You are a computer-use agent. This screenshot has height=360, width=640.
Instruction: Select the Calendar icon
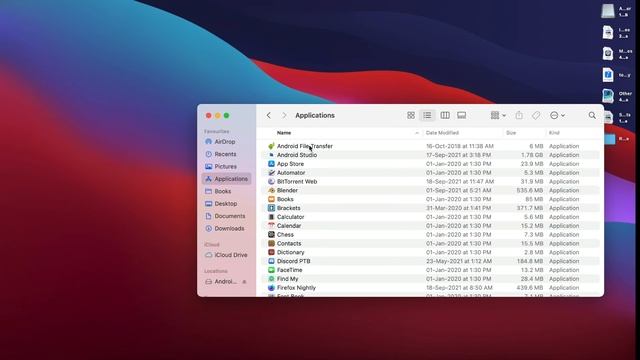pyautogui.click(x=271, y=226)
